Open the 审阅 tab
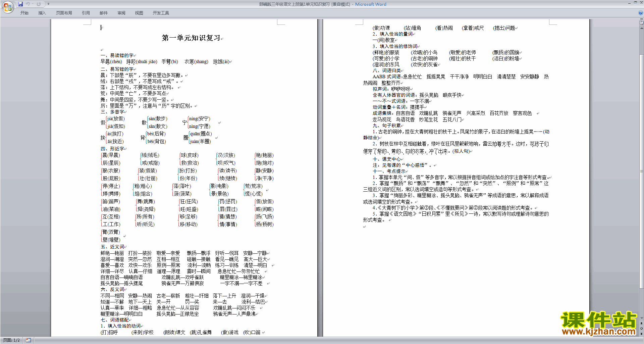Screen dimensions: 644x344 coord(121,13)
